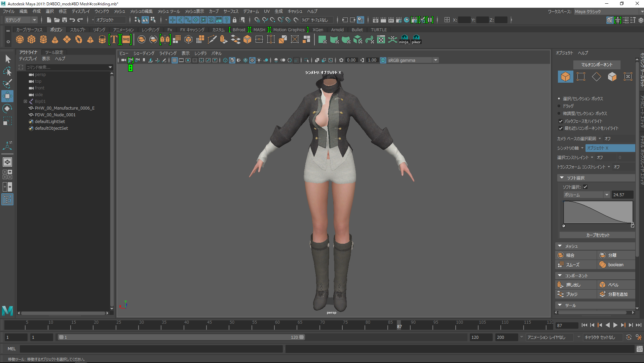Click frame 60 on the time slider

tap(277, 325)
